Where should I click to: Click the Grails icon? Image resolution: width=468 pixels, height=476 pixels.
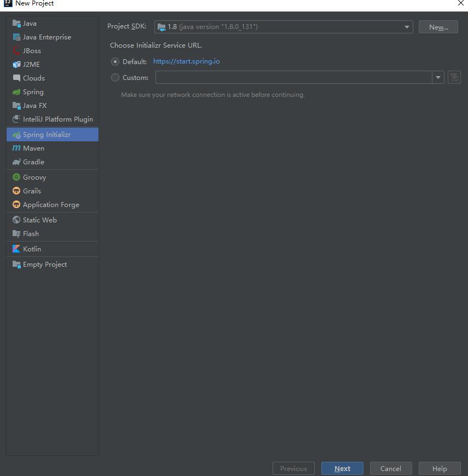tap(16, 191)
